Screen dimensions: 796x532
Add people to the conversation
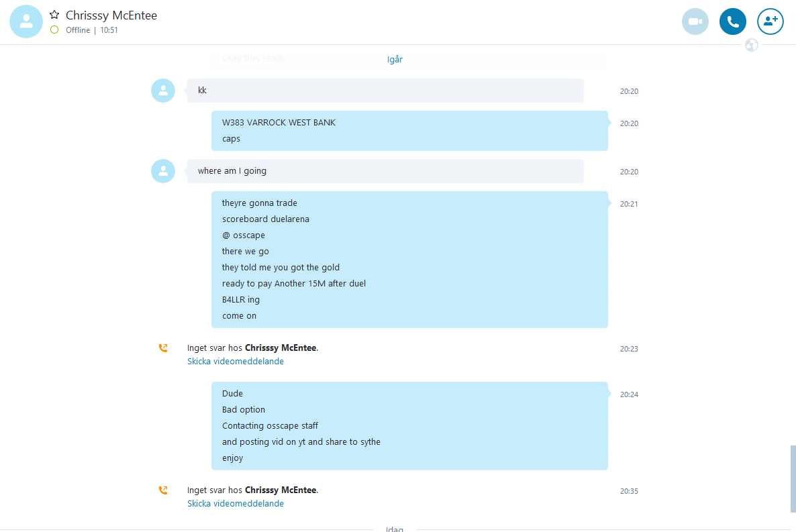770,21
